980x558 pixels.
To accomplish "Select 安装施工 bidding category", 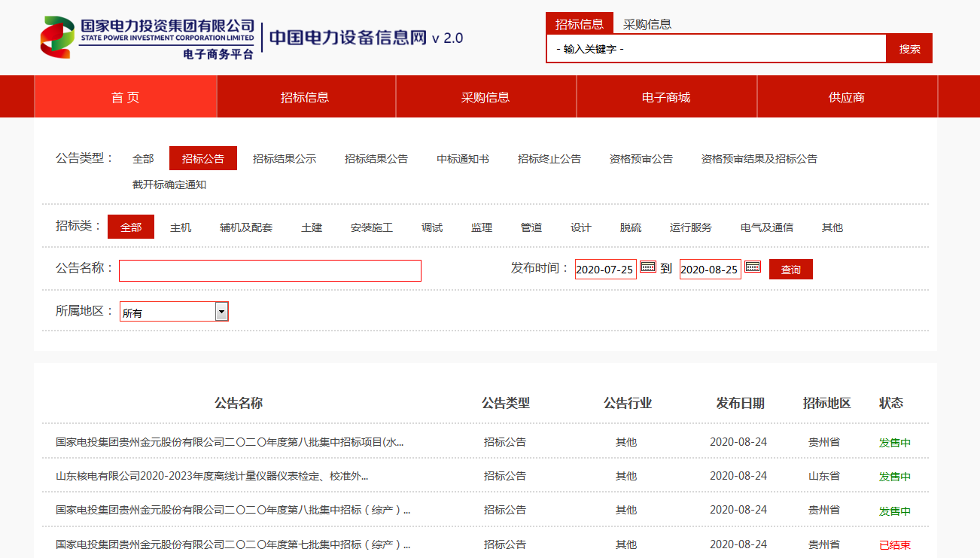I will pyautogui.click(x=372, y=227).
